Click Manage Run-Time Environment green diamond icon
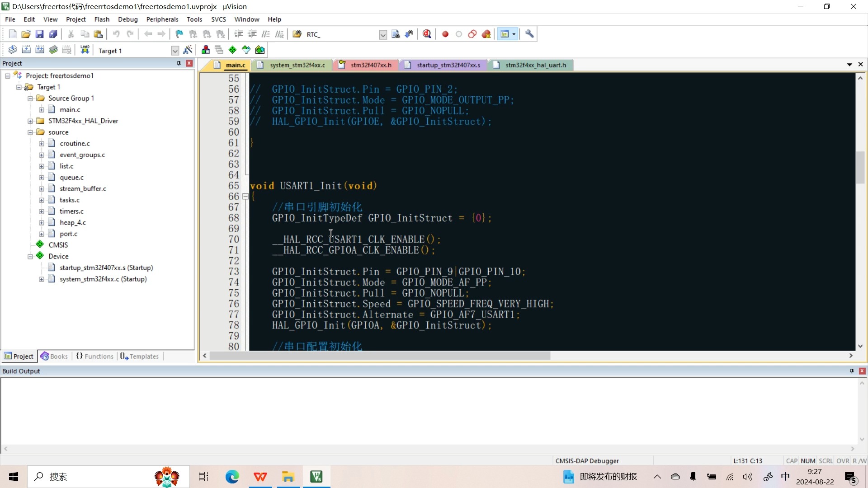 coord(232,50)
